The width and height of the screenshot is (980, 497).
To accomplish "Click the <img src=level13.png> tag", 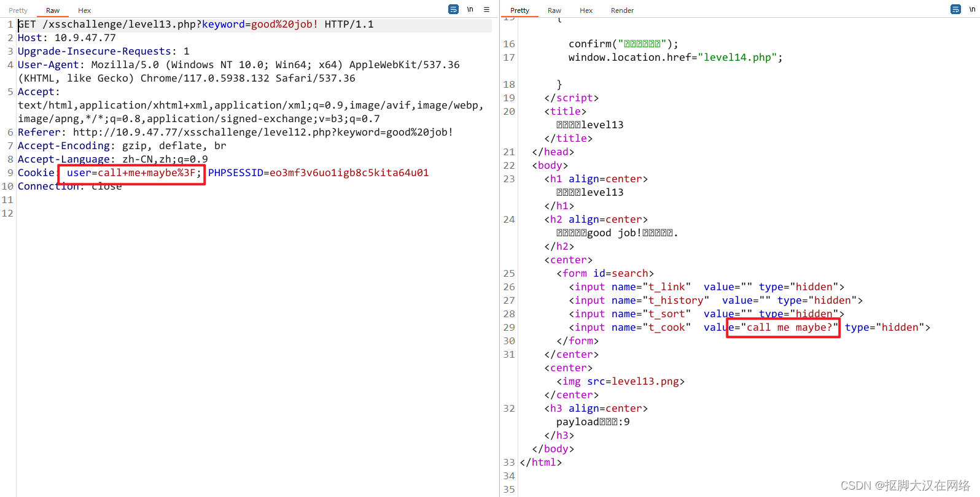I will [621, 382].
